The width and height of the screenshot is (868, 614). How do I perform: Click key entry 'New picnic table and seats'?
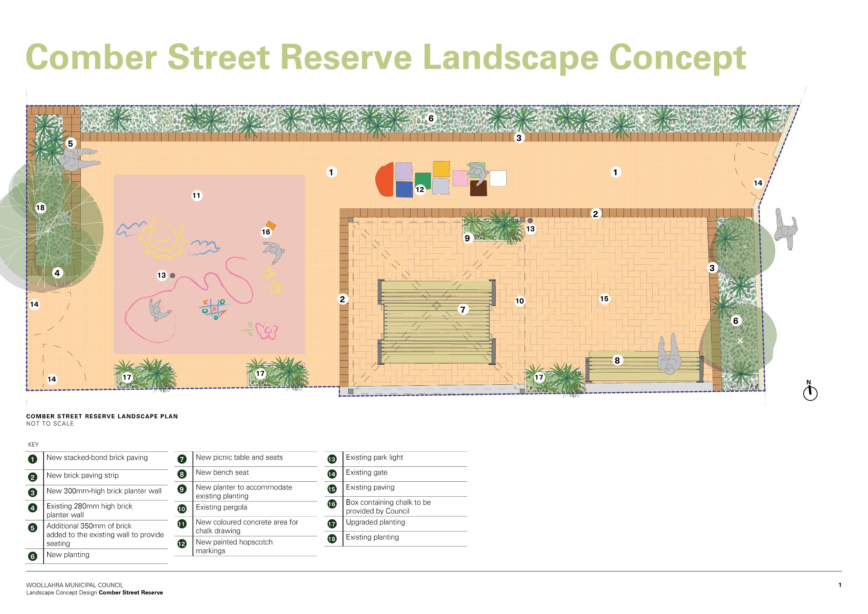[239, 457]
